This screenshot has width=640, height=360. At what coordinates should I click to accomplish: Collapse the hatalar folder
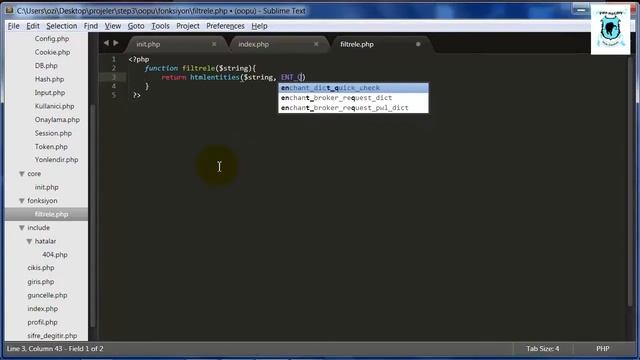[29, 241]
